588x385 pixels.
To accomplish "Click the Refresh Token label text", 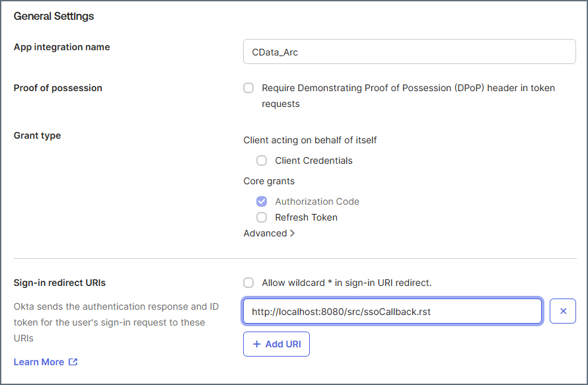I will pos(306,217).
